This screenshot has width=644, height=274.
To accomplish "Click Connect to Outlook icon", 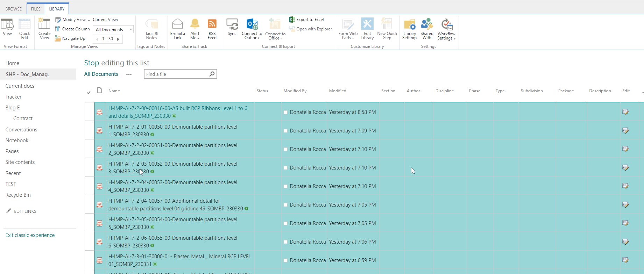I will click(x=252, y=24).
